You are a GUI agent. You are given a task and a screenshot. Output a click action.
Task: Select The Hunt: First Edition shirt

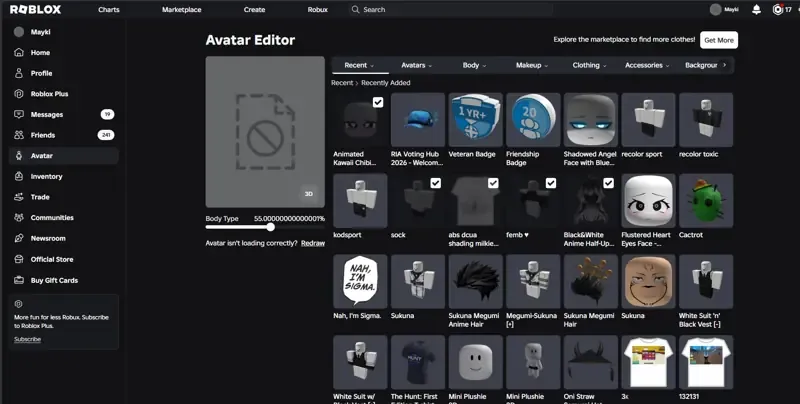(x=418, y=362)
